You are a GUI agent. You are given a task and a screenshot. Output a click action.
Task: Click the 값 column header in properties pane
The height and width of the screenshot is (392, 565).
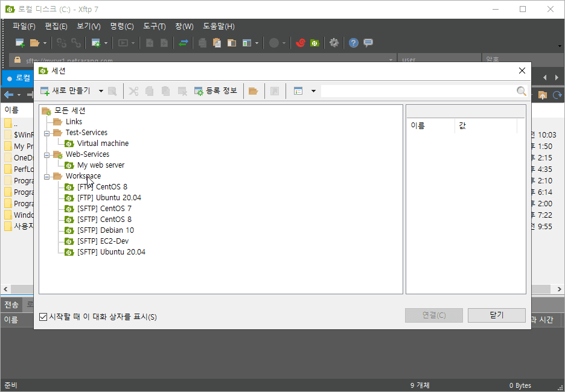[x=486, y=125]
